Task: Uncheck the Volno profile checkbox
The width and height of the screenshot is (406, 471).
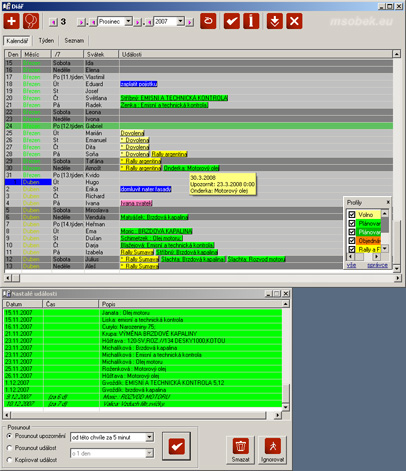Action: coord(352,214)
